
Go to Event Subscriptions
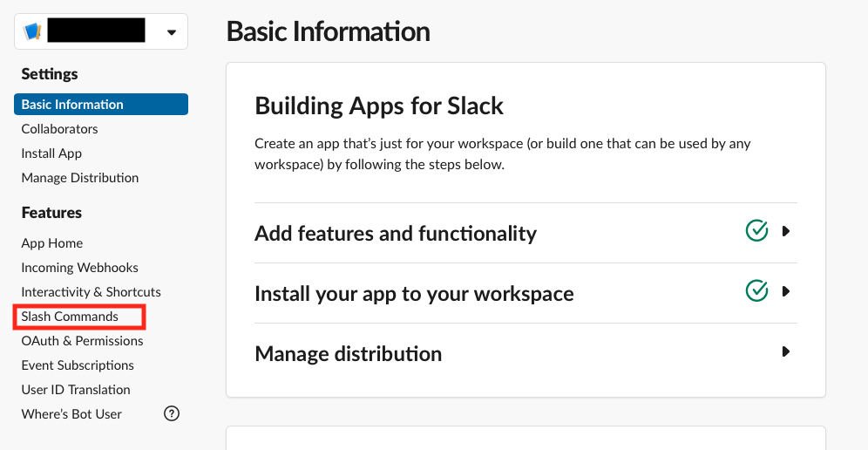coord(78,365)
